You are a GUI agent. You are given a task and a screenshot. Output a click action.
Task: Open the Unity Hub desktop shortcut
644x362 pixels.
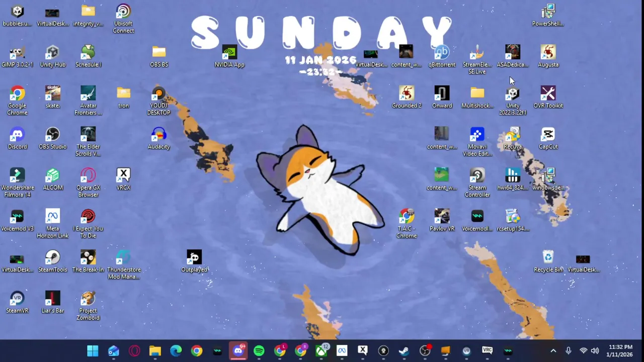(52, 56)
